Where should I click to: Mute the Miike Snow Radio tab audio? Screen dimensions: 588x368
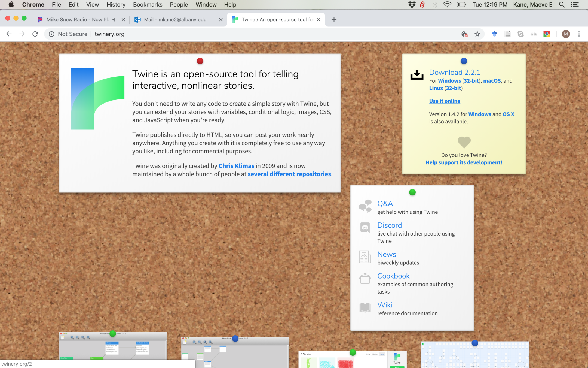pos(114,20)
